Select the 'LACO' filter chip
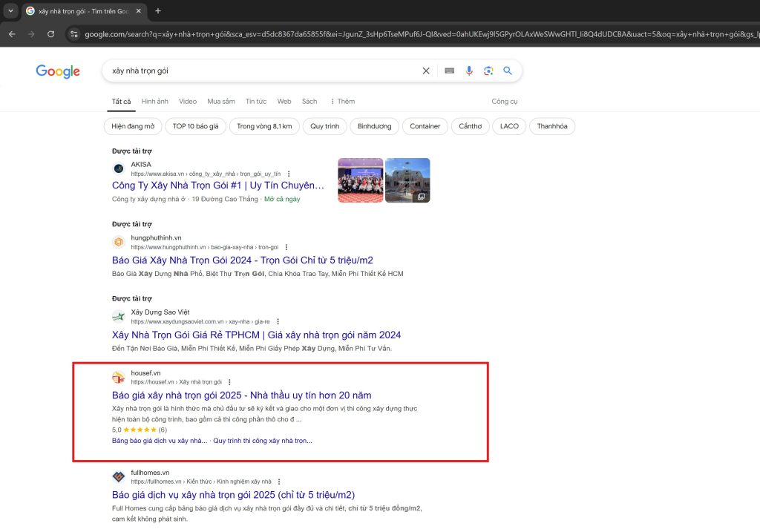 point(509,126)
